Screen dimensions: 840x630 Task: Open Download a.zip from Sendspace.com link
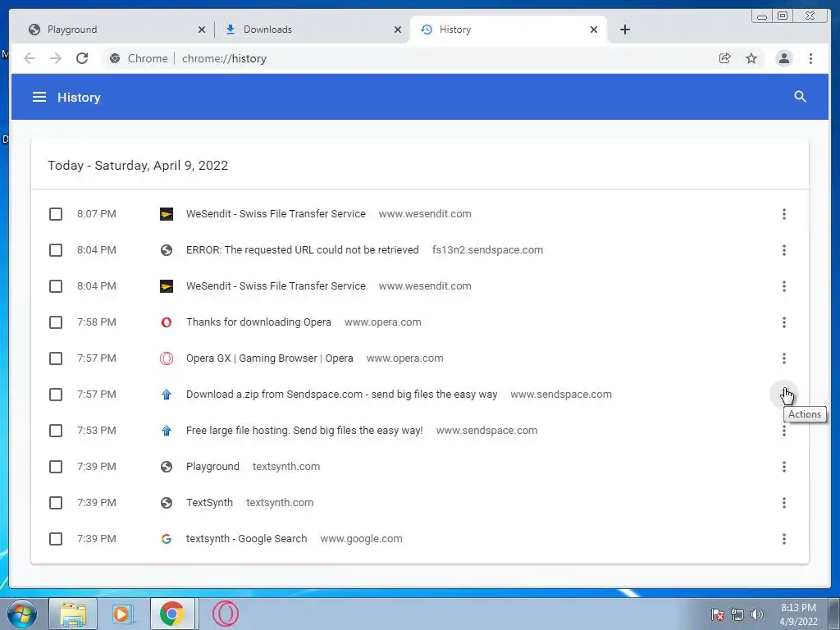point(341,395)
